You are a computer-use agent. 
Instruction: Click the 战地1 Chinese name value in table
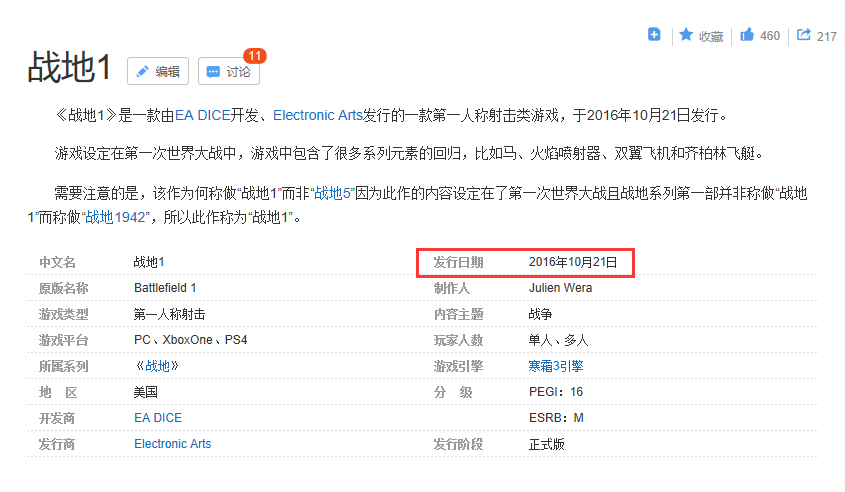click(x=149, y=262)
